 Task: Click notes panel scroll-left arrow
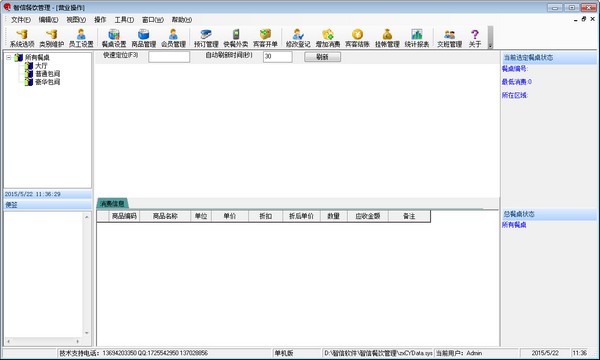pos(8,341)
